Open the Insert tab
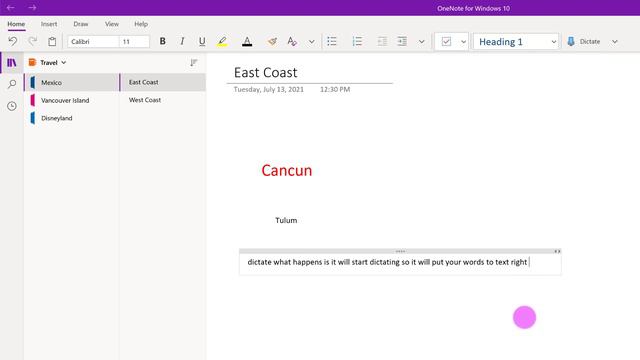 49,24
